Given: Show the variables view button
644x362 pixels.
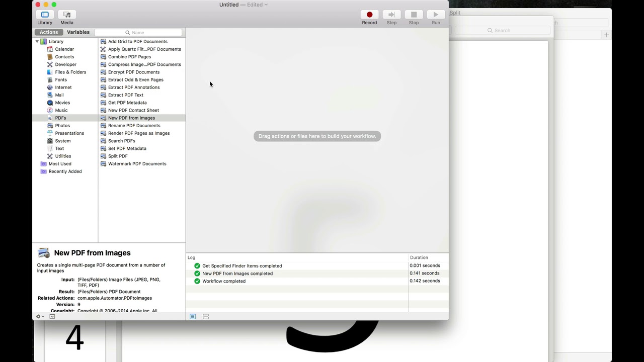Looking at the screenshot, I should [206, 317].
